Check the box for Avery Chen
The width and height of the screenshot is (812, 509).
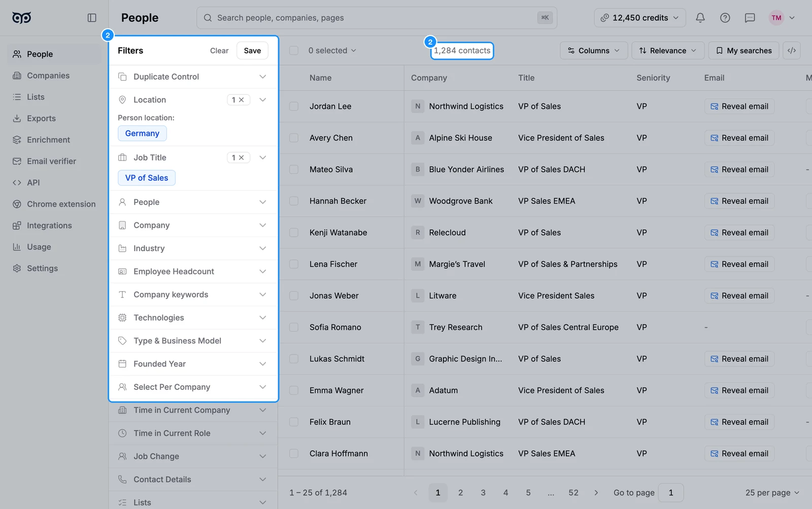(x=294, y=138)
